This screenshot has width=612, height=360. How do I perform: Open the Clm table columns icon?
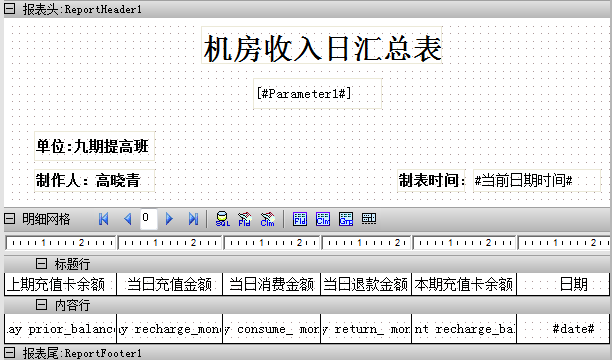coord(323,219)
